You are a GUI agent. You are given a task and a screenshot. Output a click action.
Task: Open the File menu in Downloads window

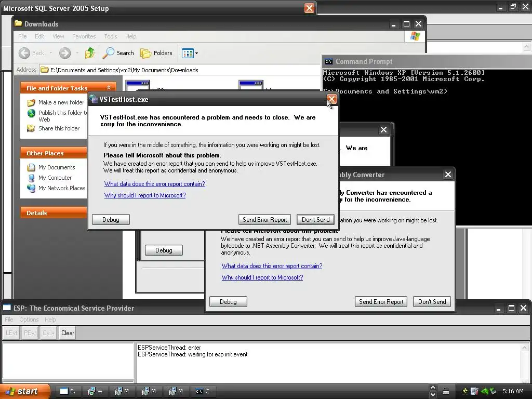pos(22,36)
